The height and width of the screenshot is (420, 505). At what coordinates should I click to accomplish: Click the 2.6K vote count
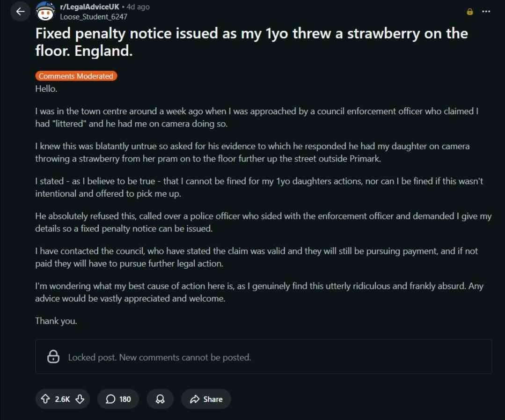tap(62, 399)
